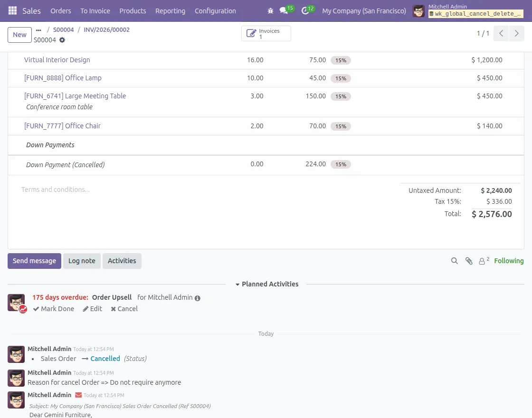Click info icon next to Mitchell Admin

pos(198,298)
